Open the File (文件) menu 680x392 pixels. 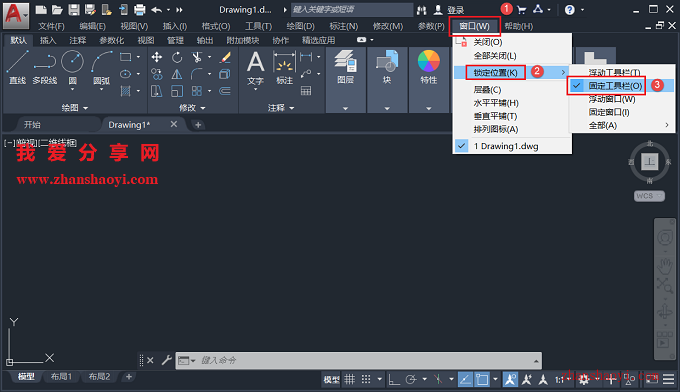click(x=51, y=26)
